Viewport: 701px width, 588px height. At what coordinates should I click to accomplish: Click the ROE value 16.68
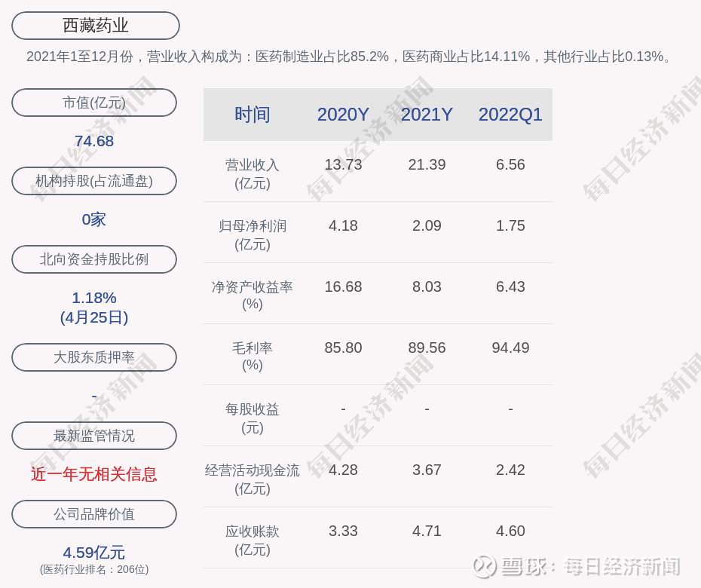coord(343,286)
